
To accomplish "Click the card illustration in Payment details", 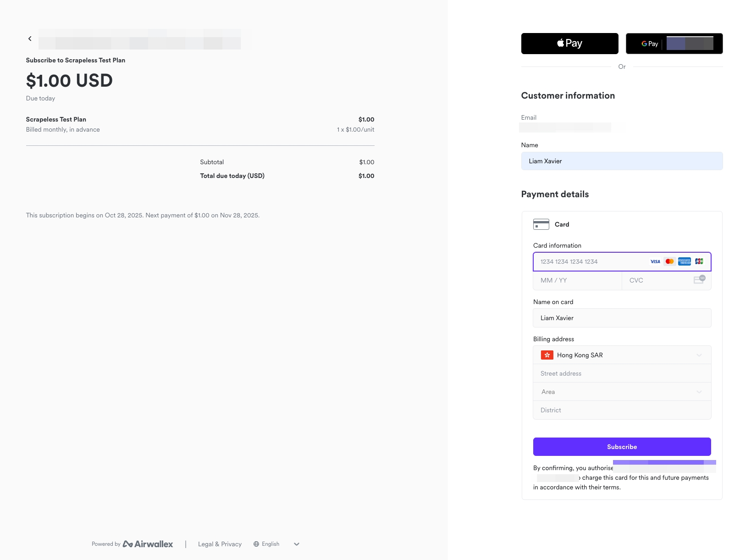I will click(541, 224).
